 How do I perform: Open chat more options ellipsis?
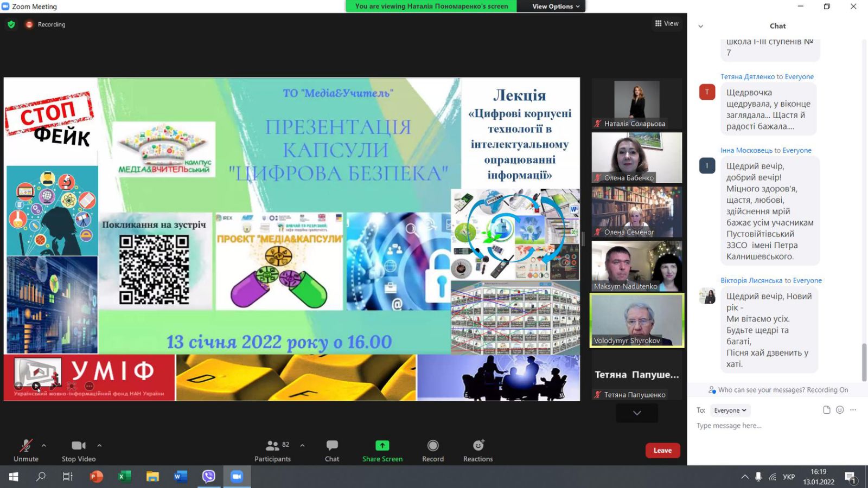(x=853, y=410)
